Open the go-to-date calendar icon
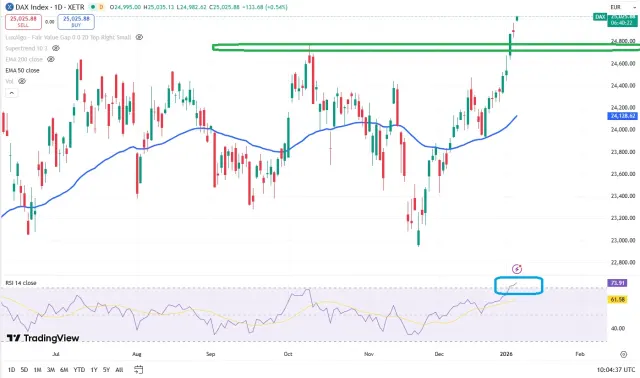This screenshot has width=640, height=378. click(138, 370)
